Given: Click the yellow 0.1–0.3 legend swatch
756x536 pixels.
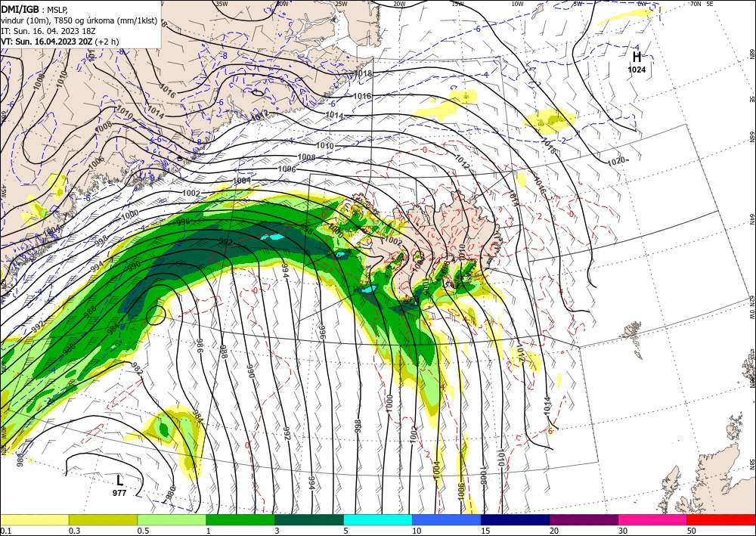Looking at the screenshot, I should (34, 519).
